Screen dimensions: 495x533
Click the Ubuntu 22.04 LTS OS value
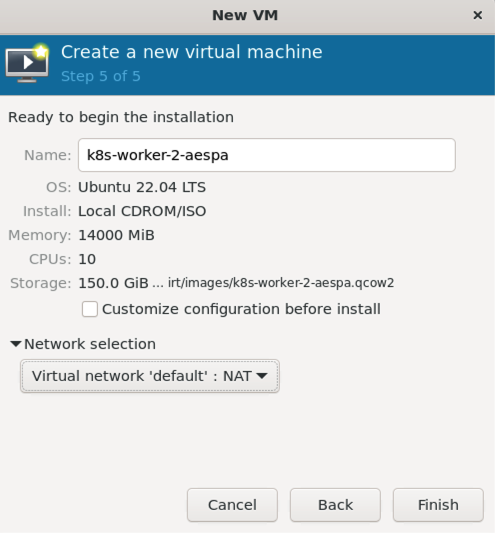[142, 187]
